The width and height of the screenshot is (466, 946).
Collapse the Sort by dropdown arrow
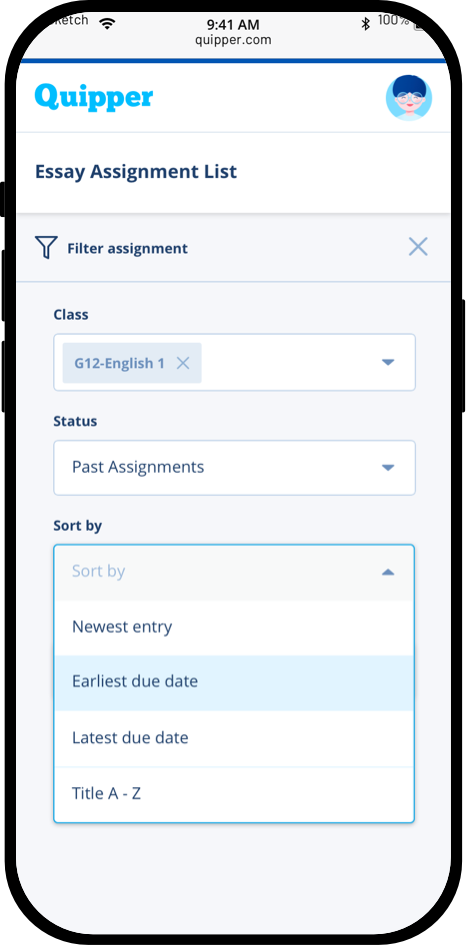[388, 572]
